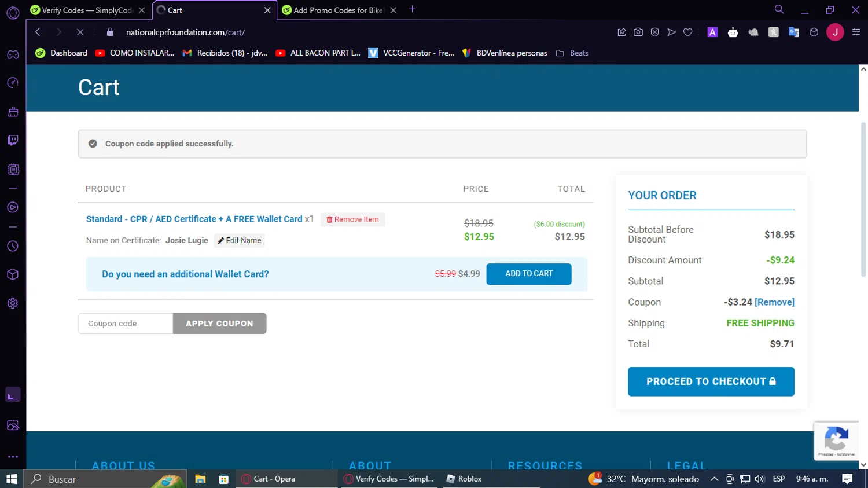This screenshot has height=488, width=868.
Task: Click the APPLY COUPON button
Action: tap(219, 324)
